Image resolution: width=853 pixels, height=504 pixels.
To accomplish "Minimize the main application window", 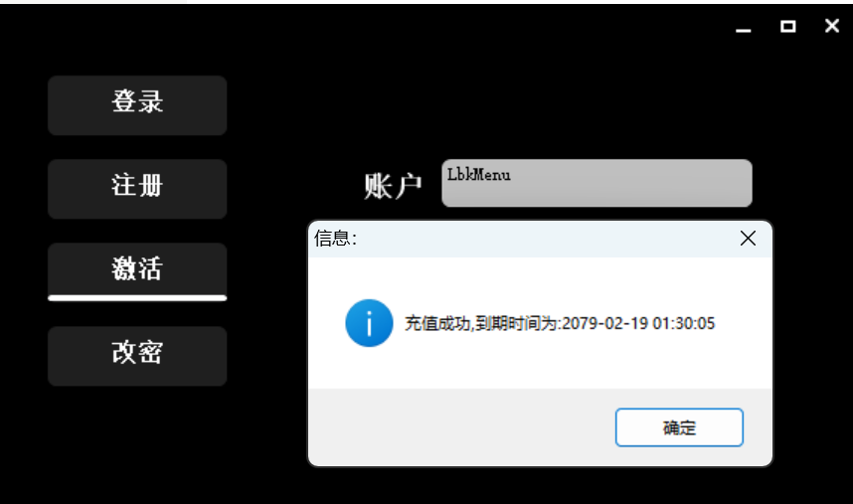I will [743, 26].
